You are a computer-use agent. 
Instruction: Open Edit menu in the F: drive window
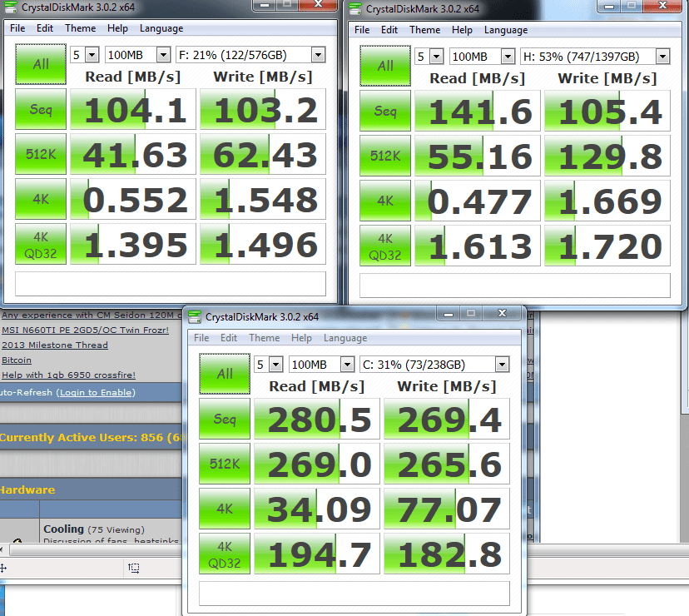45,28
